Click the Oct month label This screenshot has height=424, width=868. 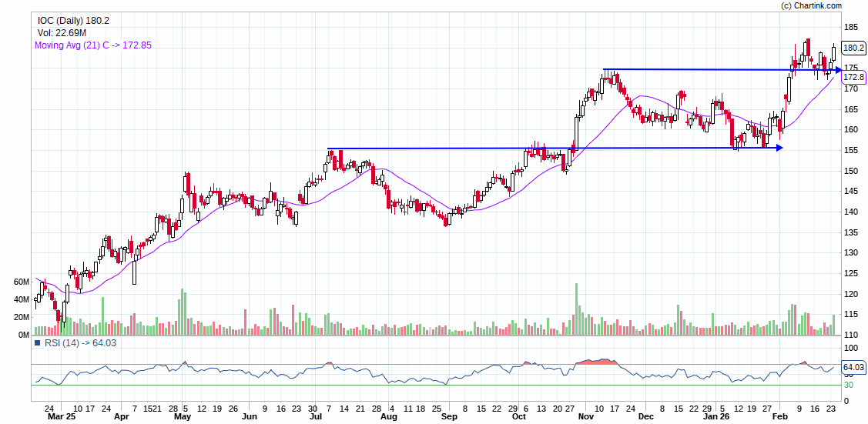tap(518, 417)
